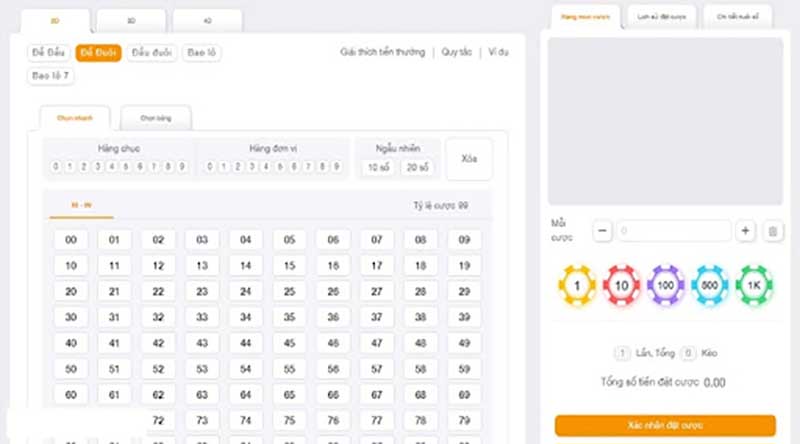The height and width of the screenshot is (444, 800).
Task: Choose the green 1K betting chip
Action: [x=754, y=286]
